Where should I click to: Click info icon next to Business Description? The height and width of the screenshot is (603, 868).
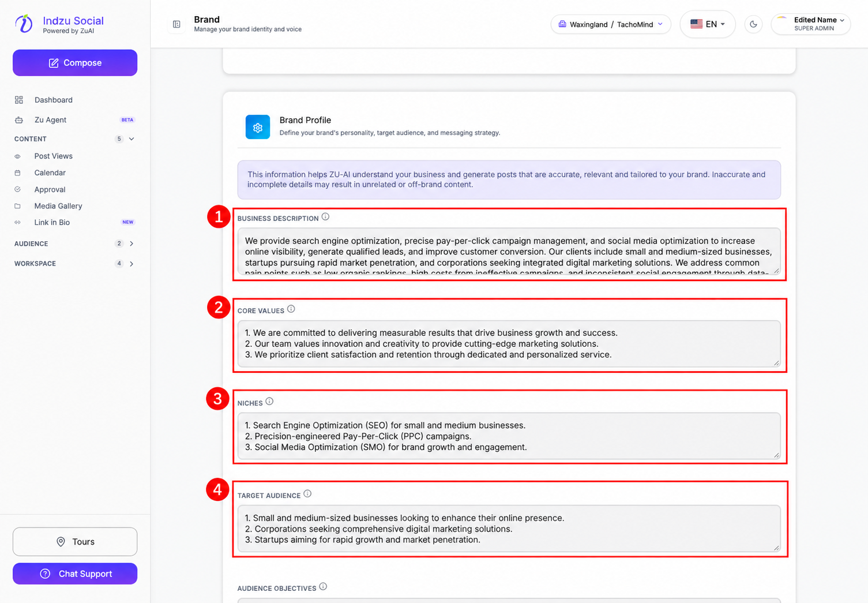click(325, 217)
